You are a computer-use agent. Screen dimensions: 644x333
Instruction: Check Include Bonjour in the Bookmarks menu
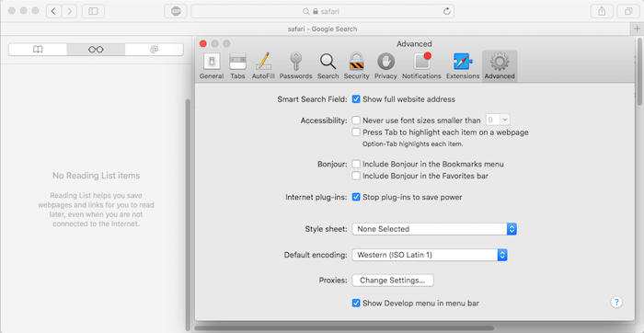click(x=356, y=164)
